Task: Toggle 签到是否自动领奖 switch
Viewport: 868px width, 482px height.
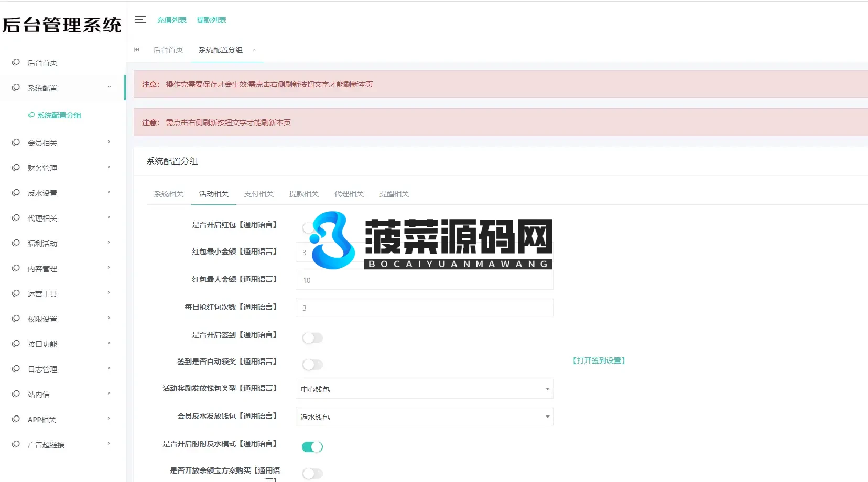Action: pos(312,365)
